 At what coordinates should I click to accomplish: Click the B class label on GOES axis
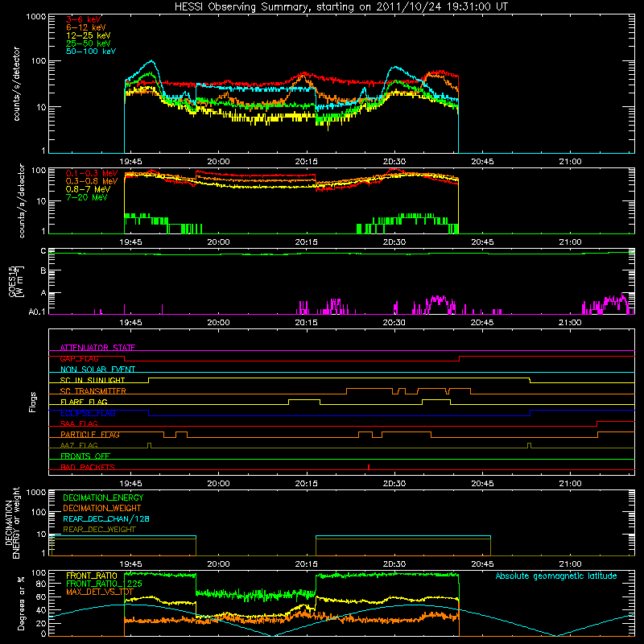43,271
